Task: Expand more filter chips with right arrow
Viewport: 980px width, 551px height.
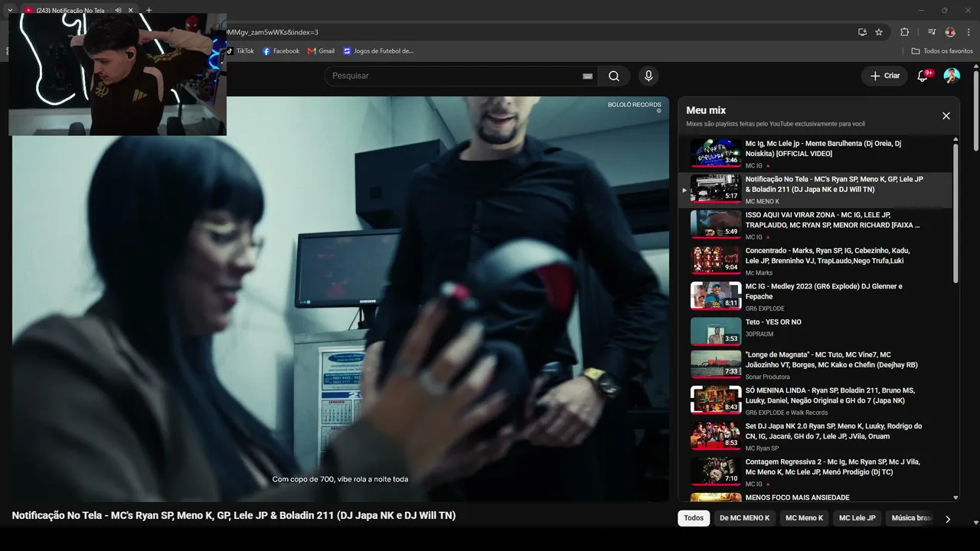Action: click(x=948, y=519)
